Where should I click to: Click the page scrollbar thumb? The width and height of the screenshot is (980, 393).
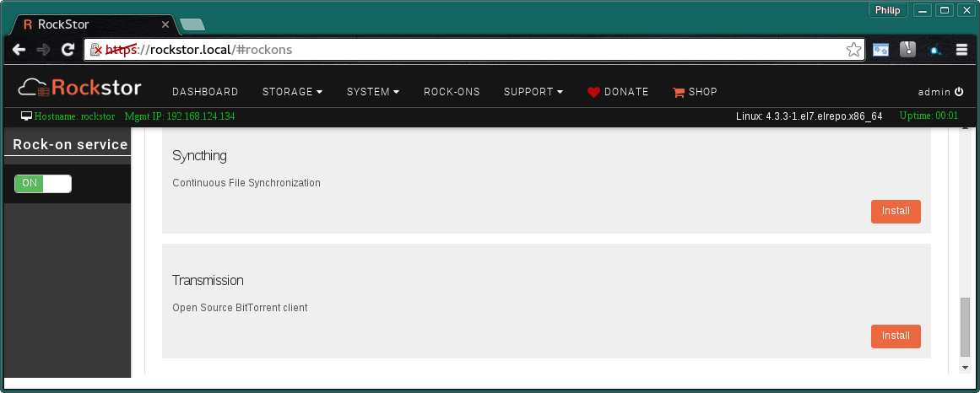coord(965,326)
